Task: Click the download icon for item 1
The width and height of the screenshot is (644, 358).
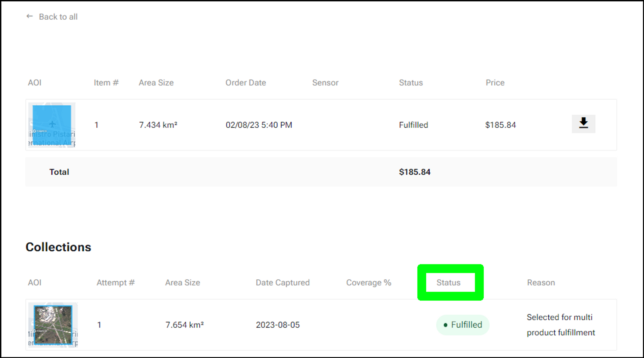Action: coord(583,124)
